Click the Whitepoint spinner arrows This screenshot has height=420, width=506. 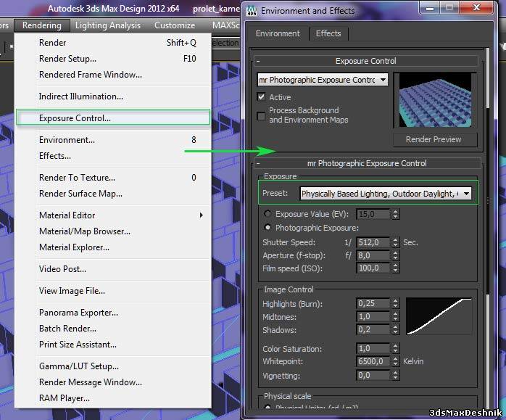coord(396,361)
